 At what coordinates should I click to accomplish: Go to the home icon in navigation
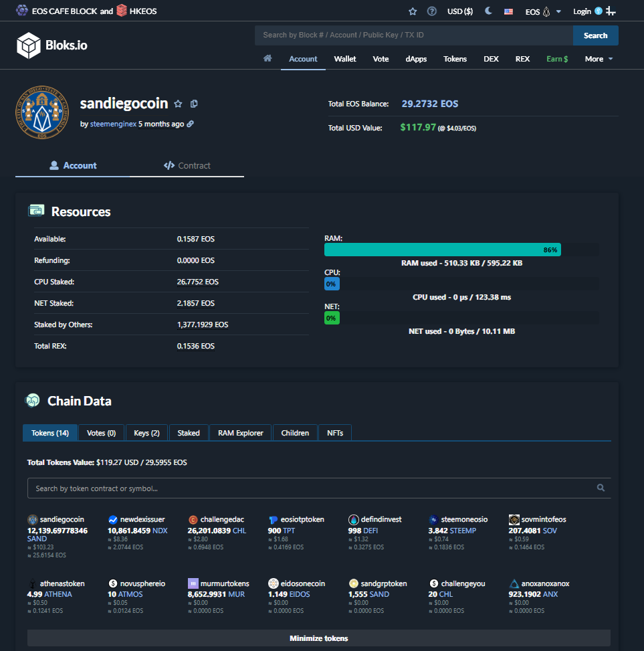(267, 58)
